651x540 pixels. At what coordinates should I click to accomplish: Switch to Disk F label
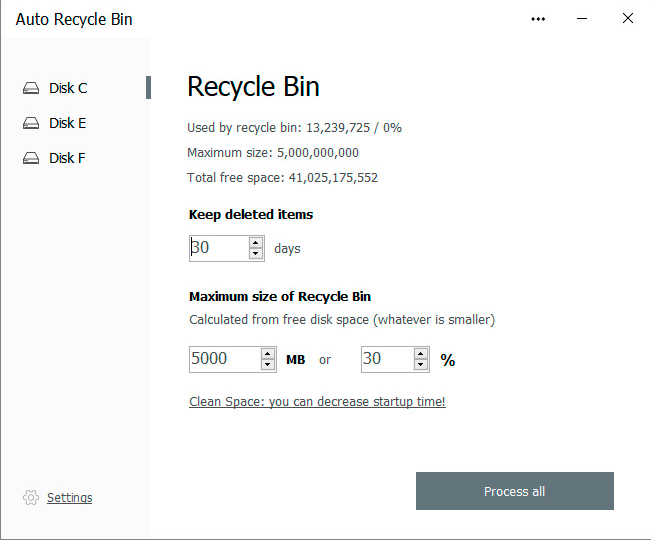[67, 158]
